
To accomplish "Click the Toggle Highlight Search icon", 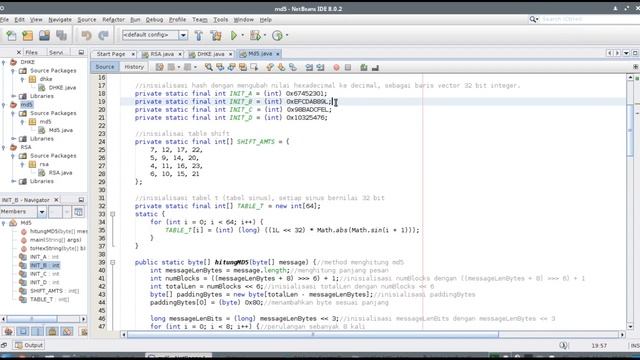I will pyautogui.click(x=243, y=67).
